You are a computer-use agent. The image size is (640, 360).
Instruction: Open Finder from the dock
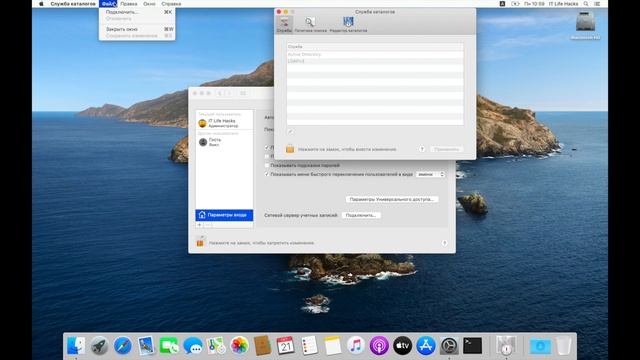coord(76,346)
